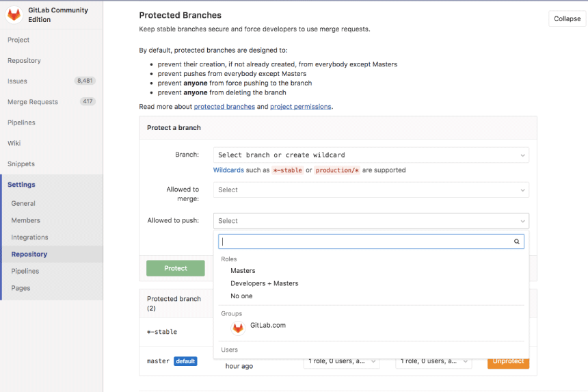
Task: Open Pages settings sub-item
Action: pos(21,288)
